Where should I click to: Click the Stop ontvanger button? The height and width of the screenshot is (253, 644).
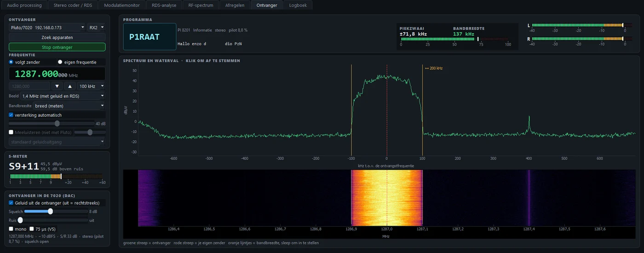point(57,47)
